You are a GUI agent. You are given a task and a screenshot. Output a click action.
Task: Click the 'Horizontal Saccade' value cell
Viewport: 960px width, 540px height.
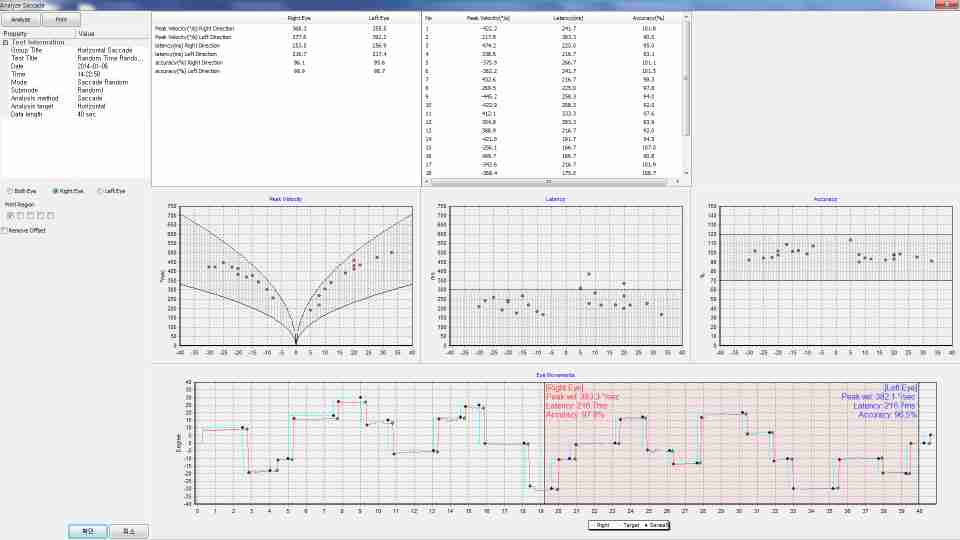click(105, 50)
